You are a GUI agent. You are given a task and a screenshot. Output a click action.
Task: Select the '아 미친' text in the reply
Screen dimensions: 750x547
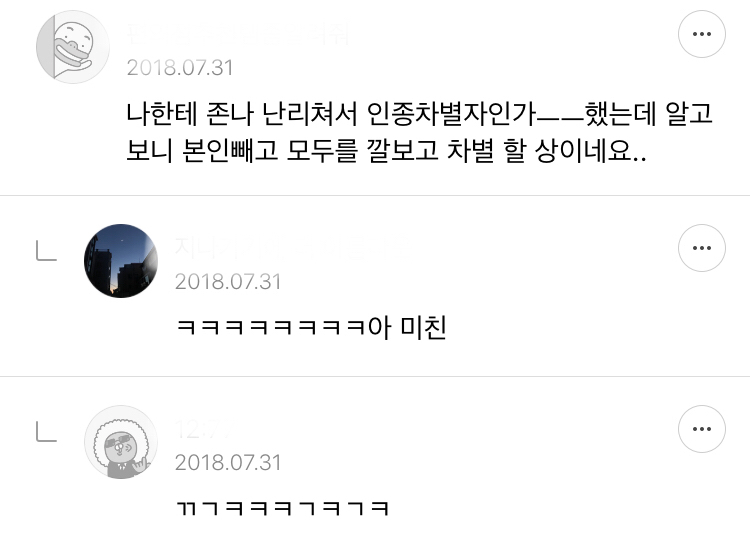[407, 328]
